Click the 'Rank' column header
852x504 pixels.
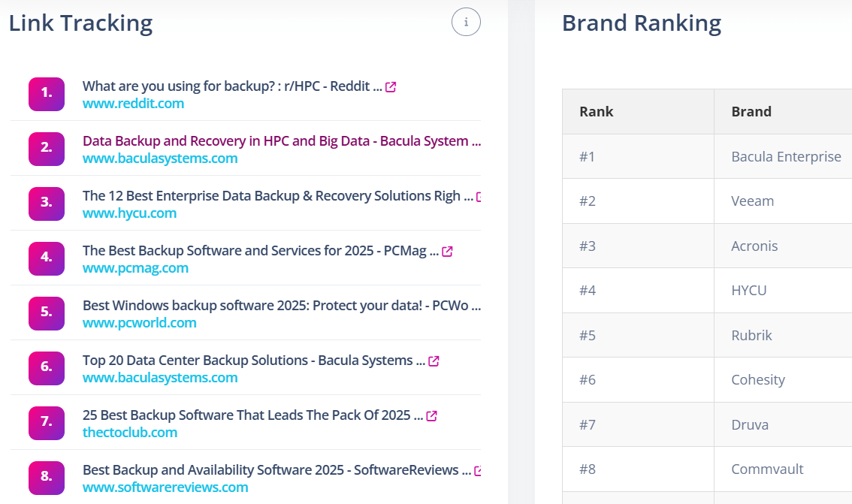tap(638, 111)
